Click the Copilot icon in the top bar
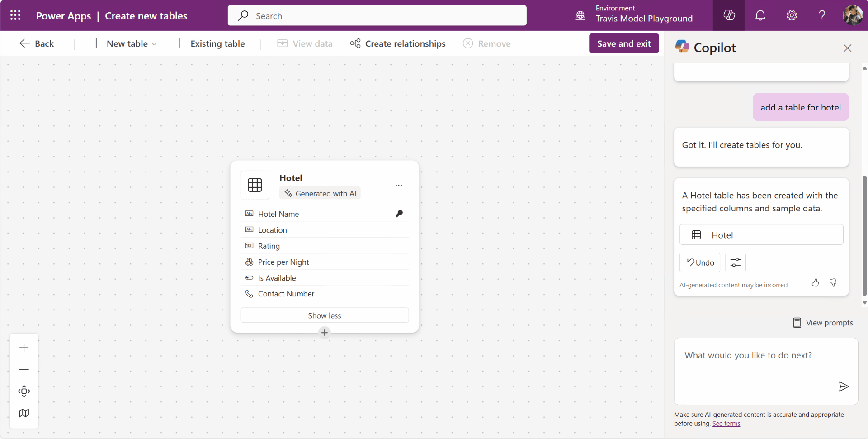 729,15
